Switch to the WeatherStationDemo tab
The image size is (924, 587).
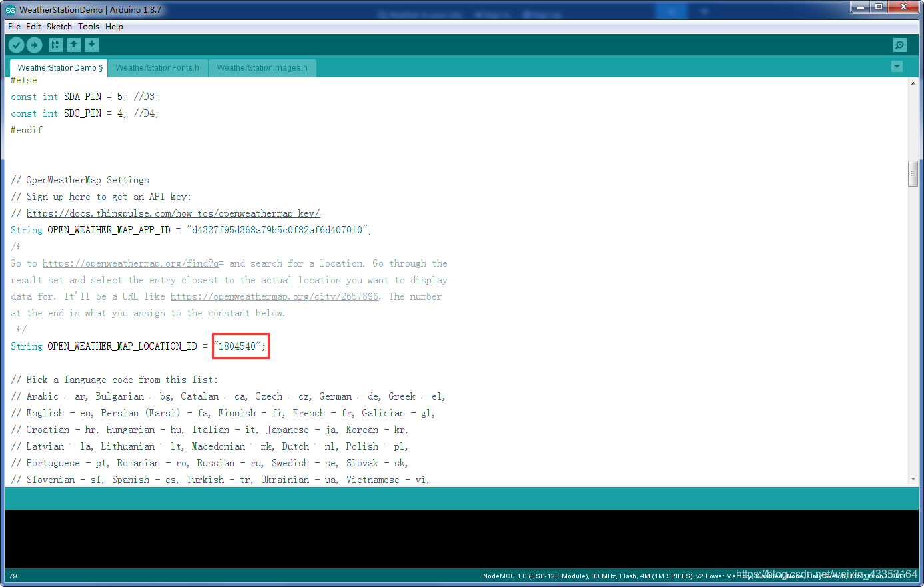click(x=59, y=68)
